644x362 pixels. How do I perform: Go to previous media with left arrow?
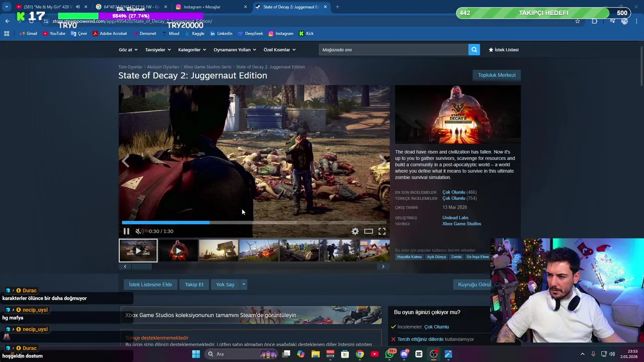126,160
